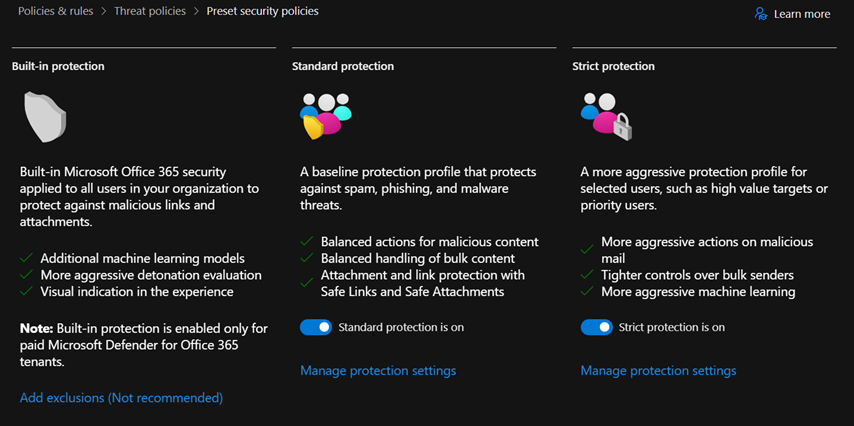Turn off the Strict protection toggle

[x=596, y=327]
